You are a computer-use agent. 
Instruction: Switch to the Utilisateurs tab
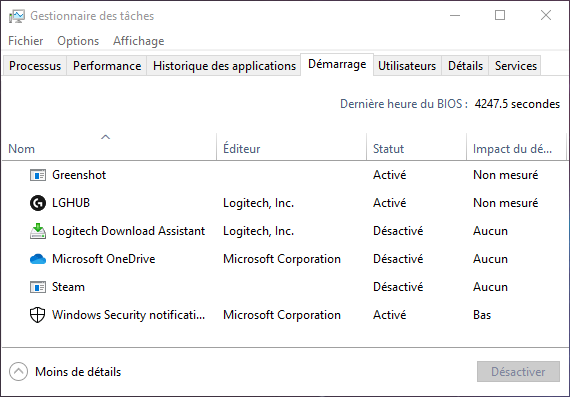[x=407, y=66]
